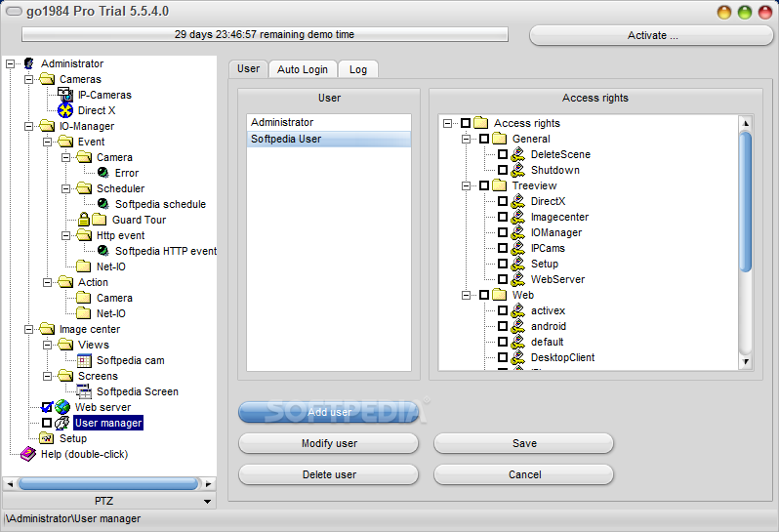Check the General group checkbox
This screenshot has height=532, width=779.
click(484, 139)
